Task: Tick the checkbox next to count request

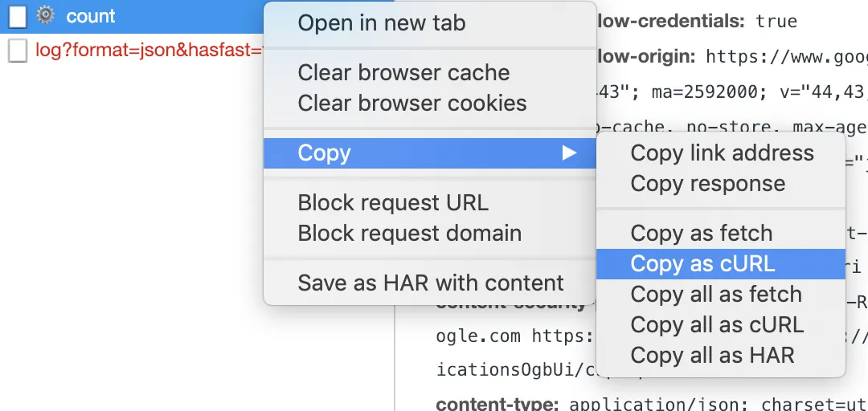Action: pyautogui.click(x=18, y=17)
